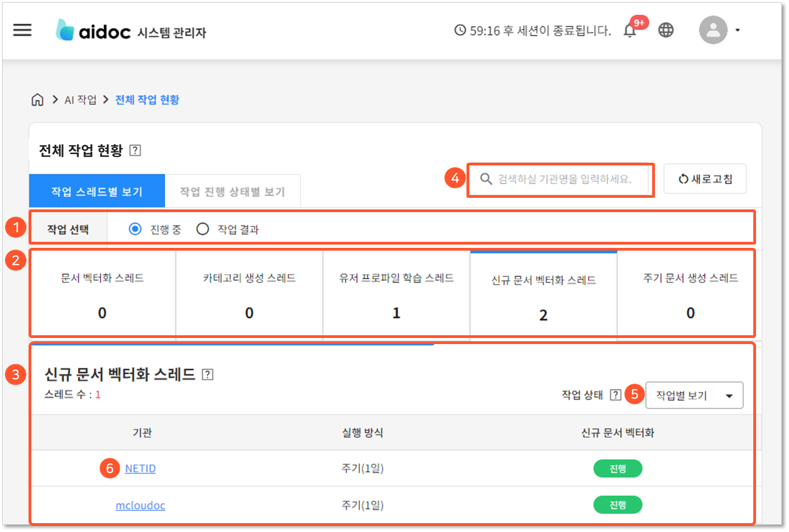Open the NETID organization link
The image size is (789, 532).
point(140,469)
